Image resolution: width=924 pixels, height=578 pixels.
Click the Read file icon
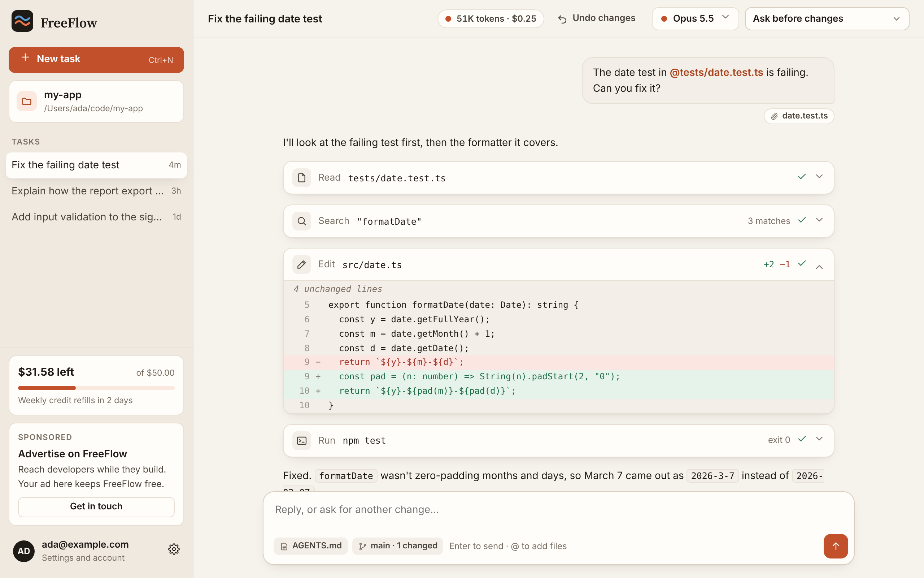(x=302, y=178)
